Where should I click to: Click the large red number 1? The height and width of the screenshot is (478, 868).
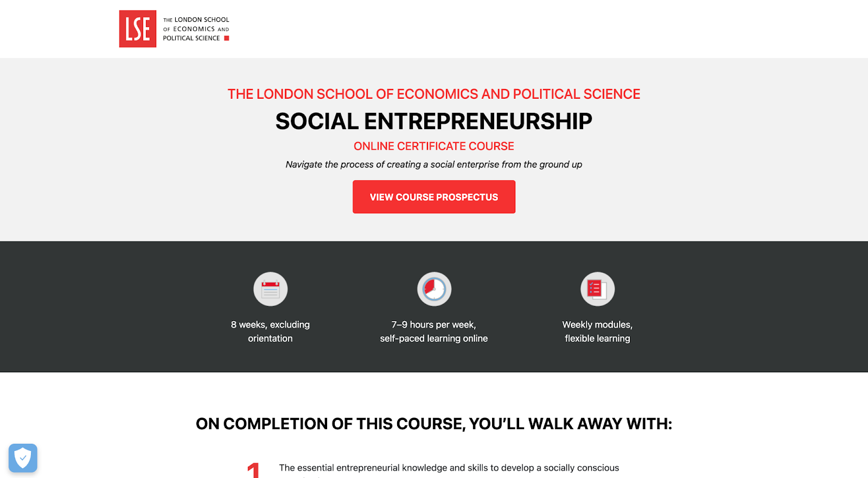(x=253, y=470)
